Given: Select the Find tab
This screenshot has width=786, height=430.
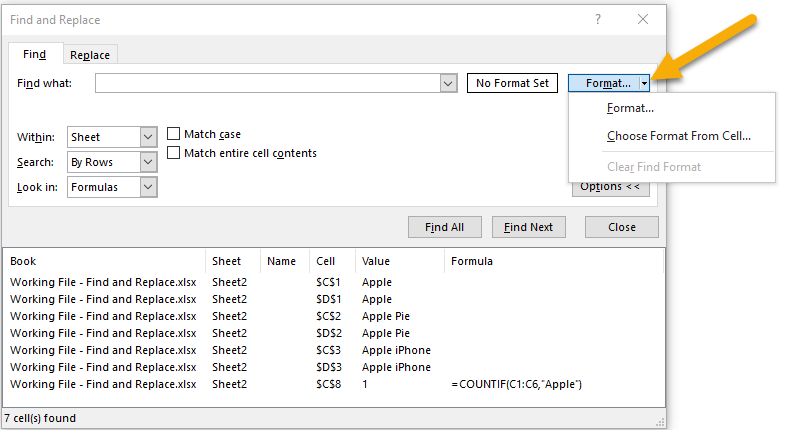Looking at the screenshot, I should (35, 55).
